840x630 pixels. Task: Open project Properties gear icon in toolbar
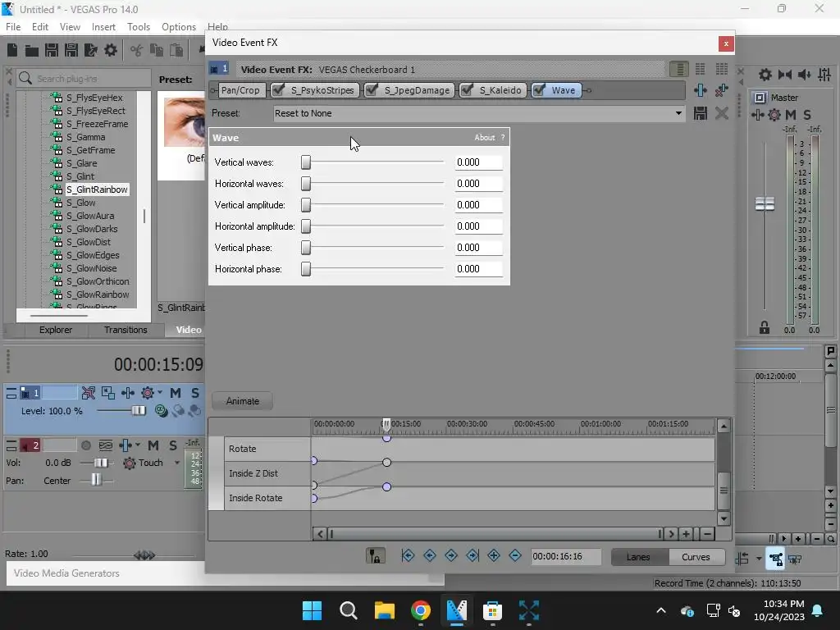pyautogui.click(x=111, y=50)
